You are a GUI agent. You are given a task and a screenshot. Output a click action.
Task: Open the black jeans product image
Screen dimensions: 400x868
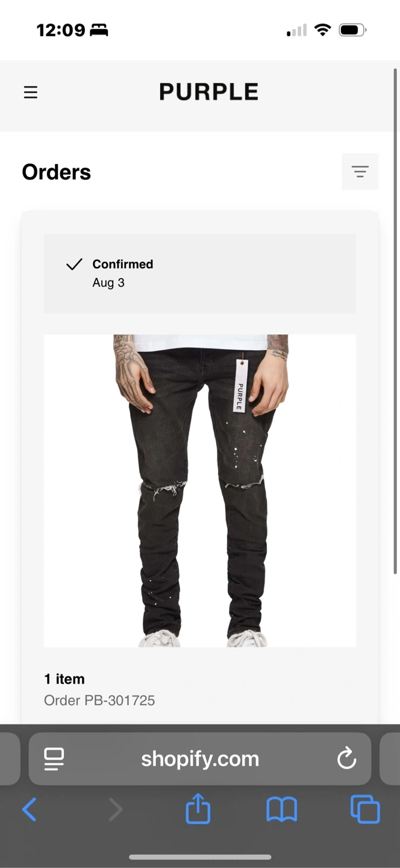tap(200, 491)
